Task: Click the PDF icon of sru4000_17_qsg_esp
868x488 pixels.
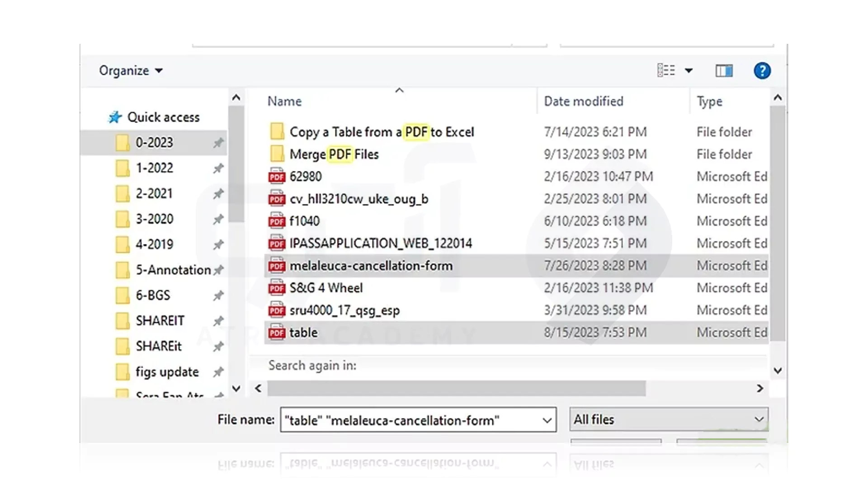Action: click(277, 310)
